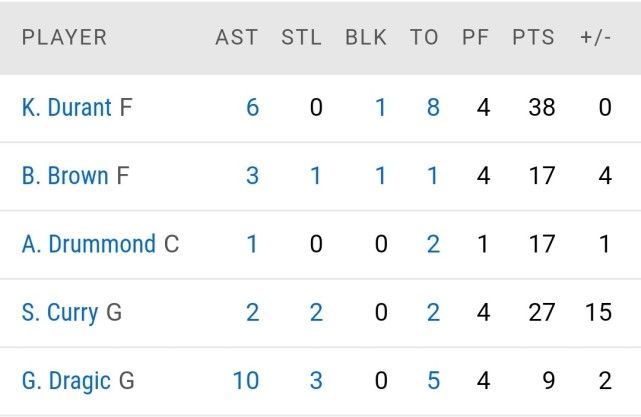Click Dragic's 5 turnovers value
This screenshot has width=641, height=417.
(433, 381)
